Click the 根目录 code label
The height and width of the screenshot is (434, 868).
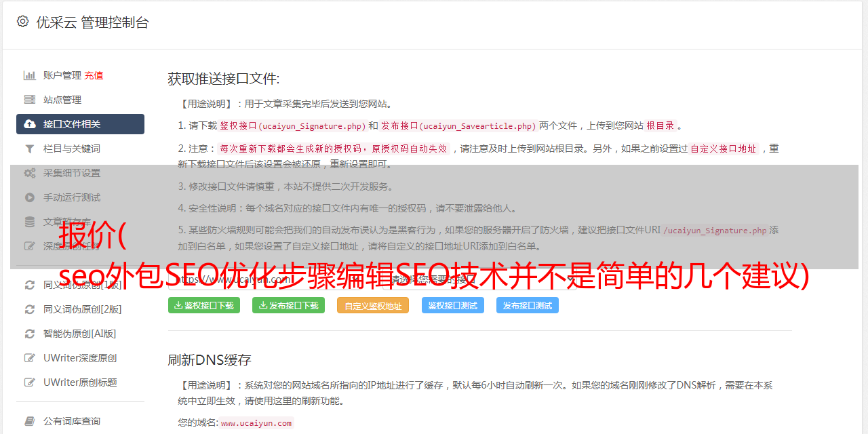661,125
